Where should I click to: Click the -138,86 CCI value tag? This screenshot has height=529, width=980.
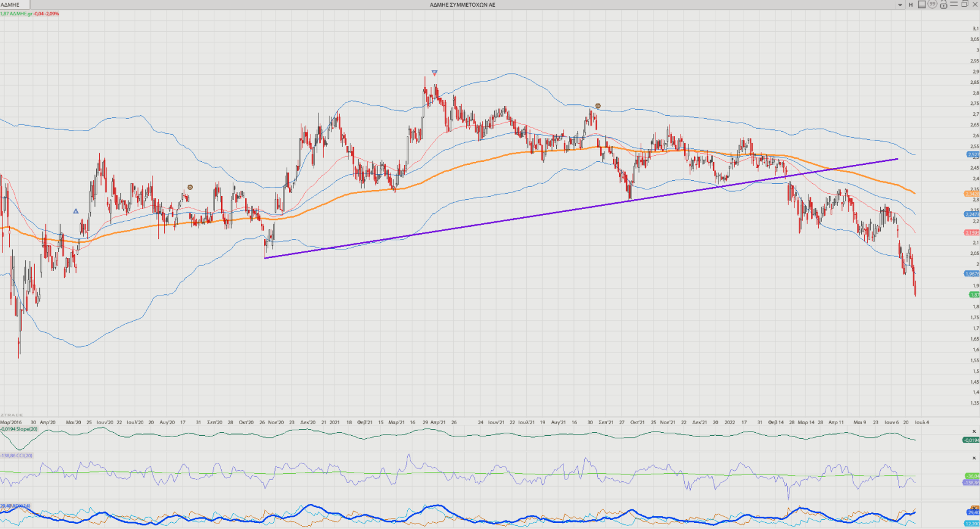point(971,482)
